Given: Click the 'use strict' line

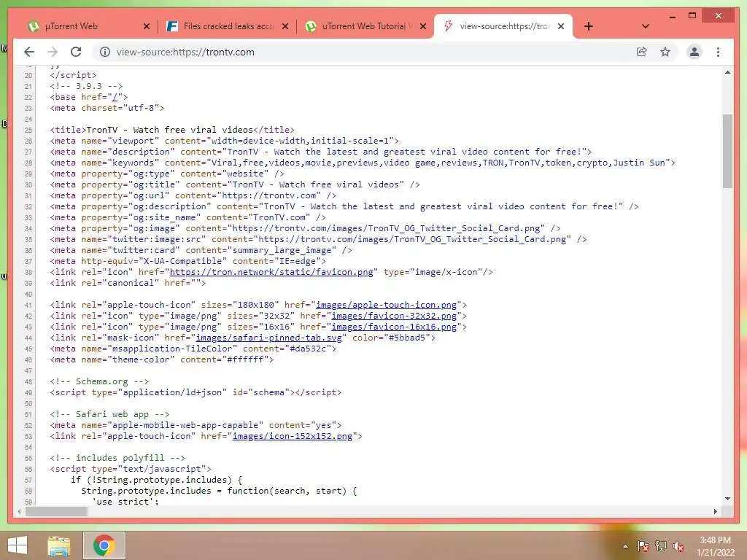Looking at the screenshot, I should click(125, 502).
